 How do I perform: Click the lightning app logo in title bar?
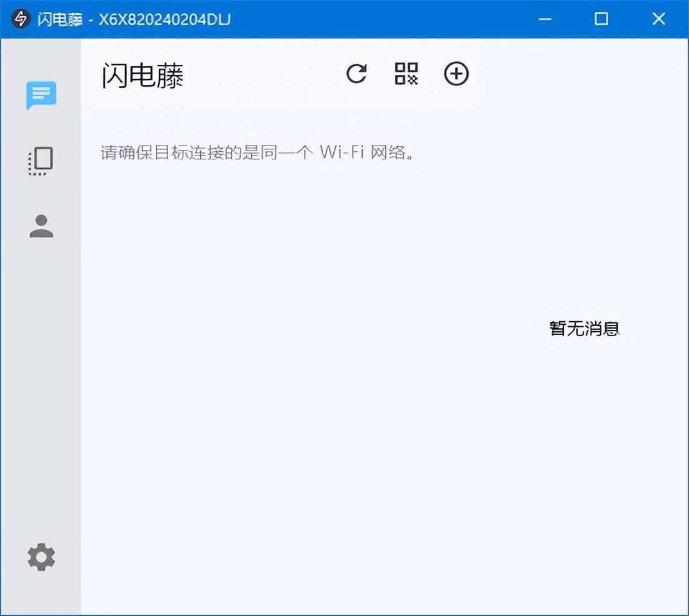pos(20,19)
